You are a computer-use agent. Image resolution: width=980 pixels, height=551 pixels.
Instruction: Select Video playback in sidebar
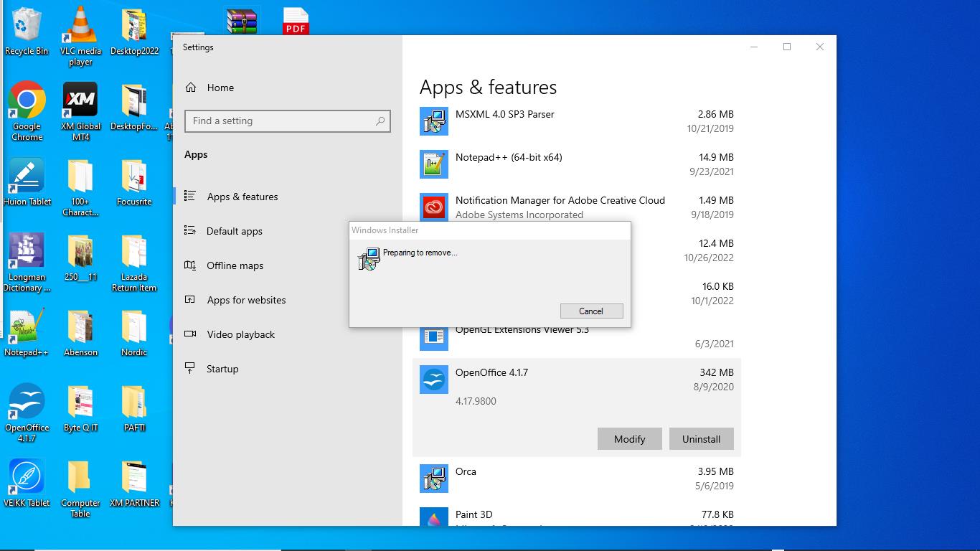pyautogui.click(x=240, y=334)
